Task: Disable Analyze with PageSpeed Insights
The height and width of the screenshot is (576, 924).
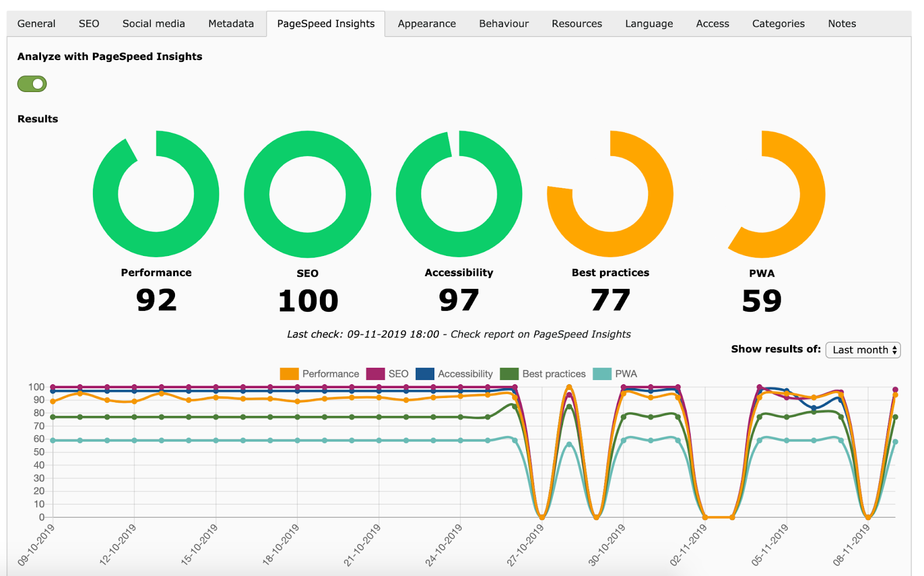Action: (x=32, y=83)
